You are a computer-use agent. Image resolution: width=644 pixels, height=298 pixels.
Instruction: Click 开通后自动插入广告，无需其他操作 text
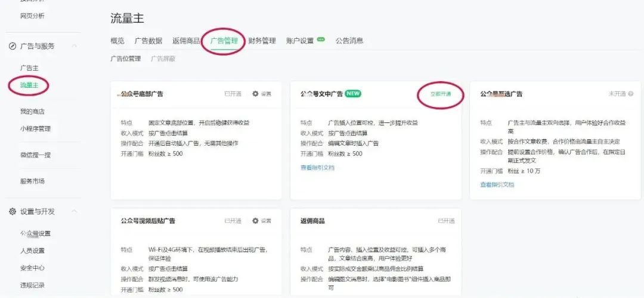click(x=193, y=143)
